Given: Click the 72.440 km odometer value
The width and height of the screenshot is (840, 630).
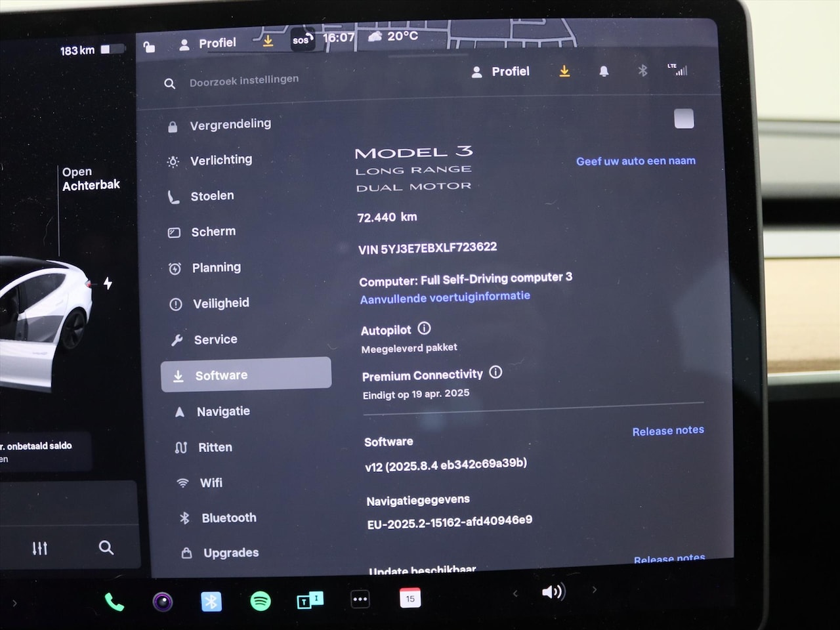Looking at the screenshot, I should tap(387, 217).
